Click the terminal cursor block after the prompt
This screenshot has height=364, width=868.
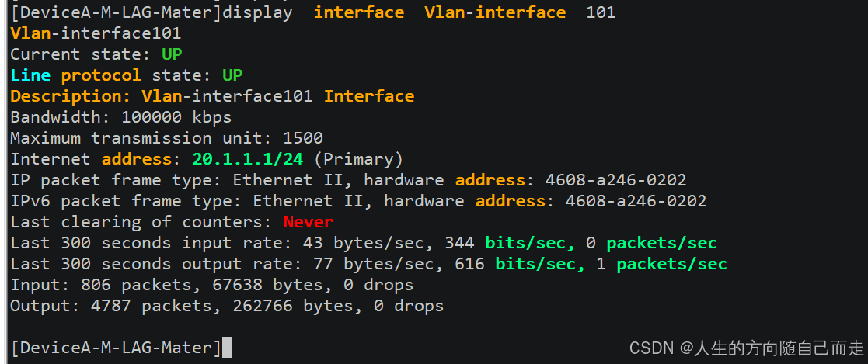click(x=227, y=348)
